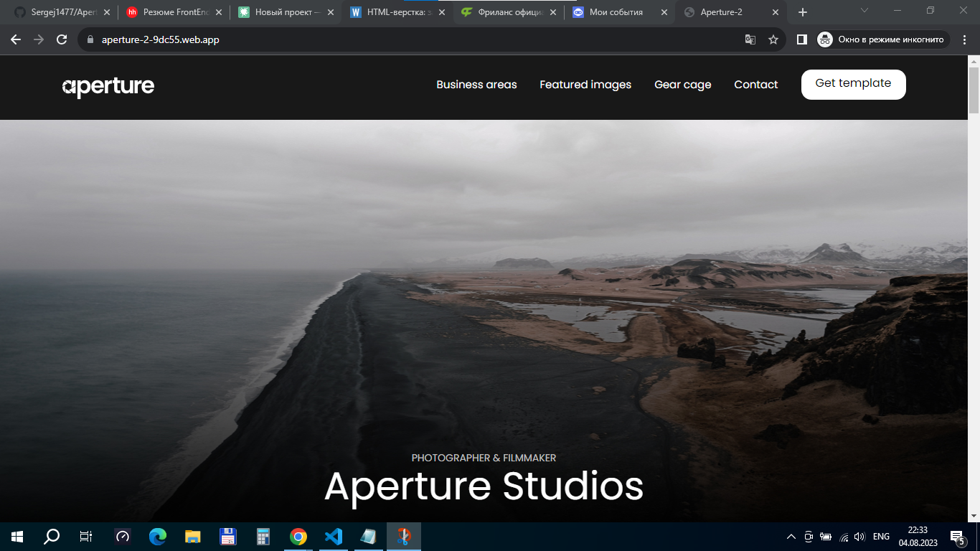
Task: Close the Мои события tab
Action: point(664,12)
